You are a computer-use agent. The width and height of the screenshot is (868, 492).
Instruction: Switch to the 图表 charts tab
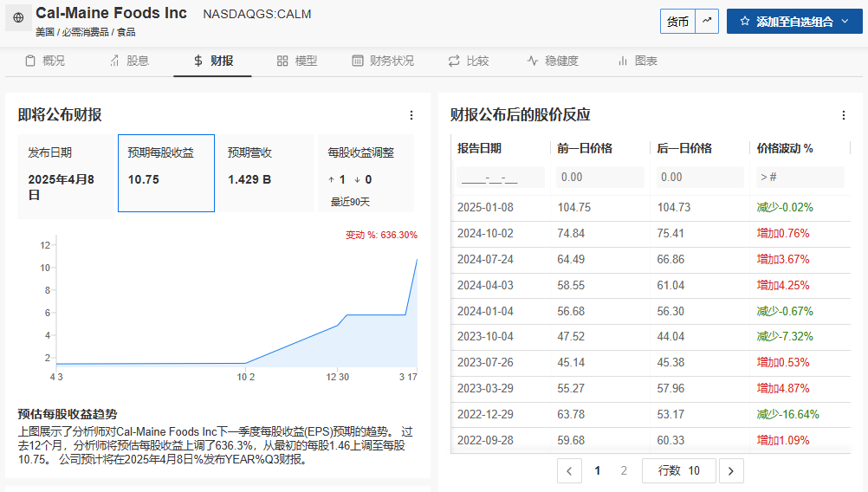click(637, 61)
